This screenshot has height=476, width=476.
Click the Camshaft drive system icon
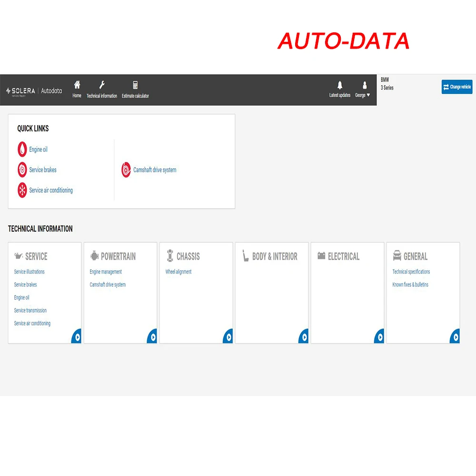click(126, 170)
